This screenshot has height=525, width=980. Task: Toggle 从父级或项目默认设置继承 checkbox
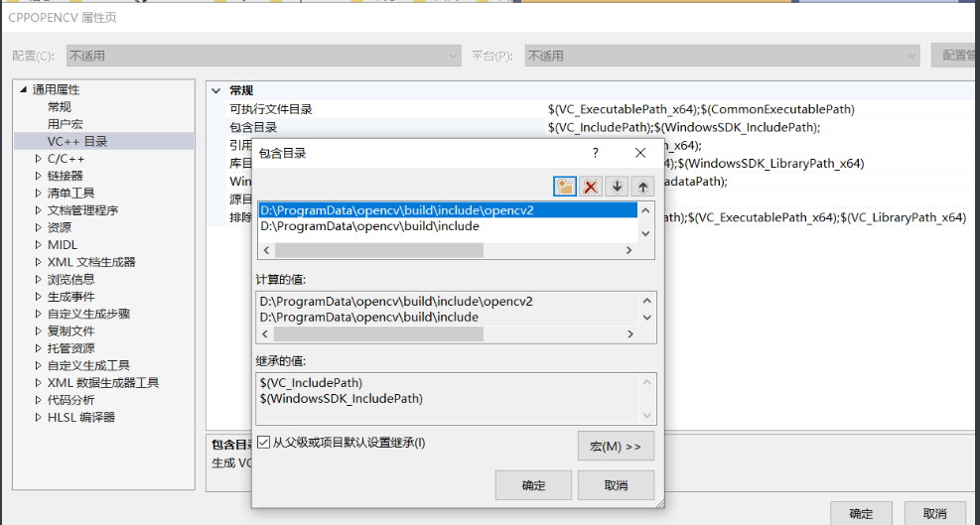(264, 443)
